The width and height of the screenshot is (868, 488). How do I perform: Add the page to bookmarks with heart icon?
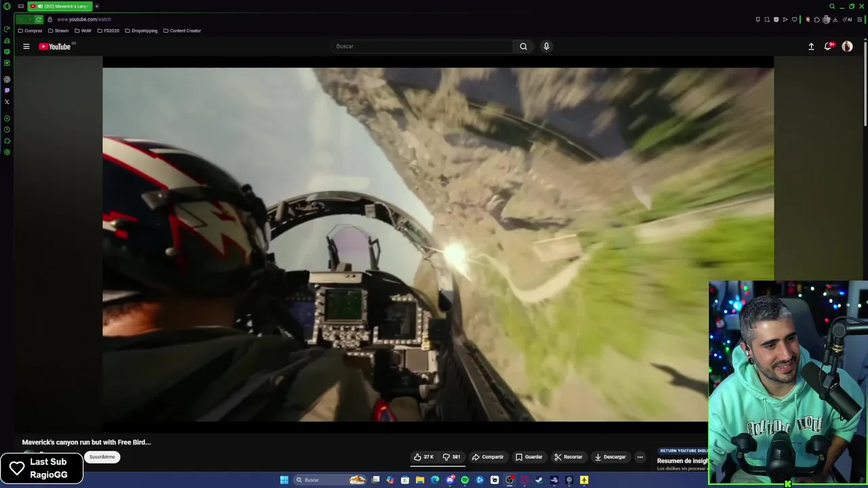pos(795,20)
